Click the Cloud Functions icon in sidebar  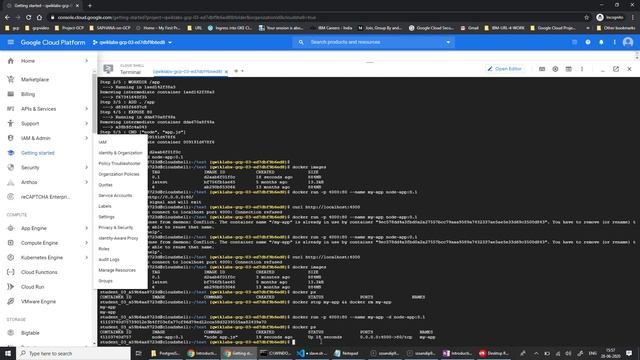point(11,272)
